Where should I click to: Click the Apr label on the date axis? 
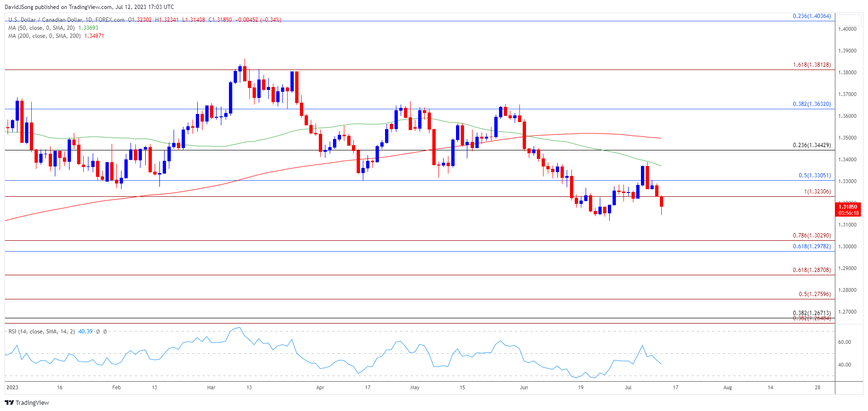[x=320, y=387]
